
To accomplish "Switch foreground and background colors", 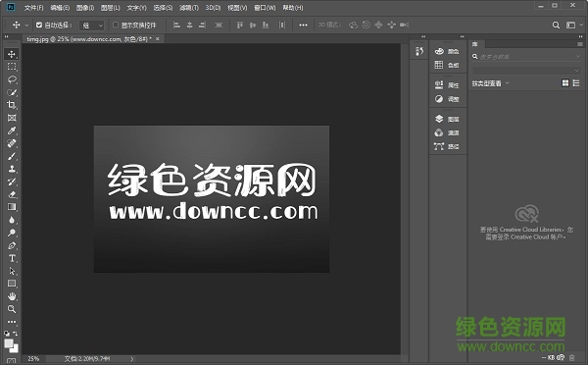I will 16,333.
